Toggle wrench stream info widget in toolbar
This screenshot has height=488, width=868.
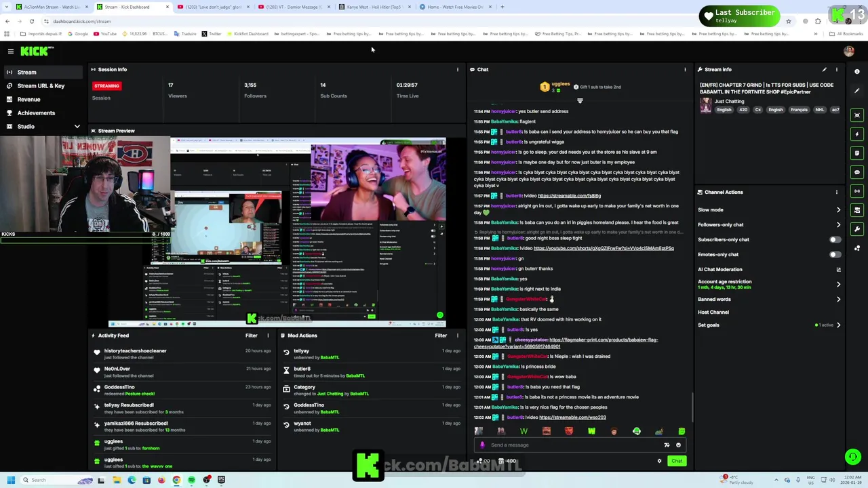(857, 229)
